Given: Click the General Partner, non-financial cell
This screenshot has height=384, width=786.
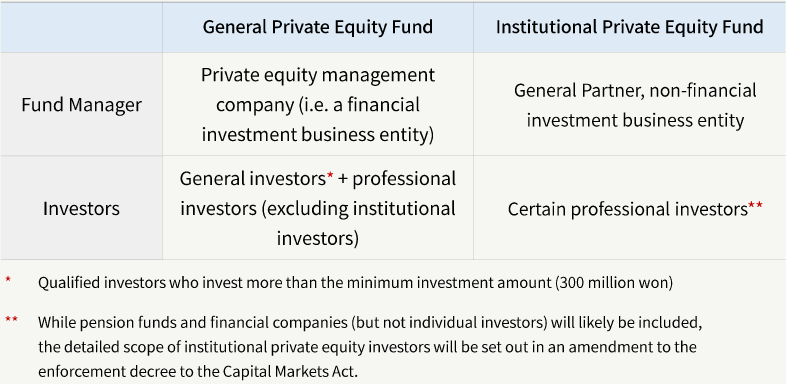Looking at the screenshot, I should (630, 105).
